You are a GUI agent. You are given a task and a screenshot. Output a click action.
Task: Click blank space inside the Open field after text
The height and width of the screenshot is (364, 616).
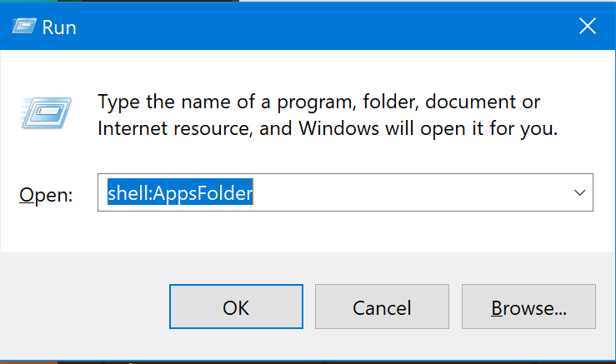click(408, 192)
